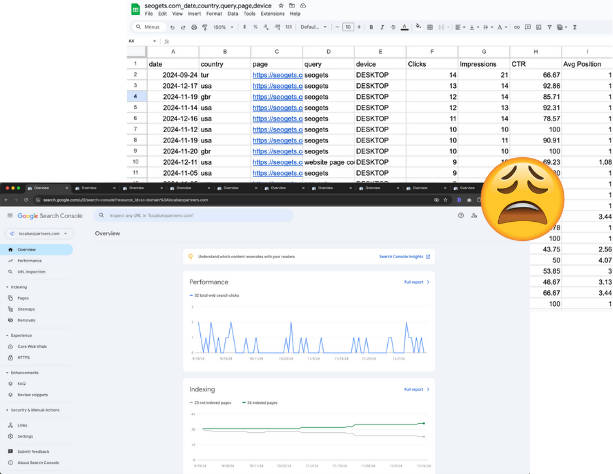Open text rotation dropdown

pyautogui.click(x=502, y=27)
